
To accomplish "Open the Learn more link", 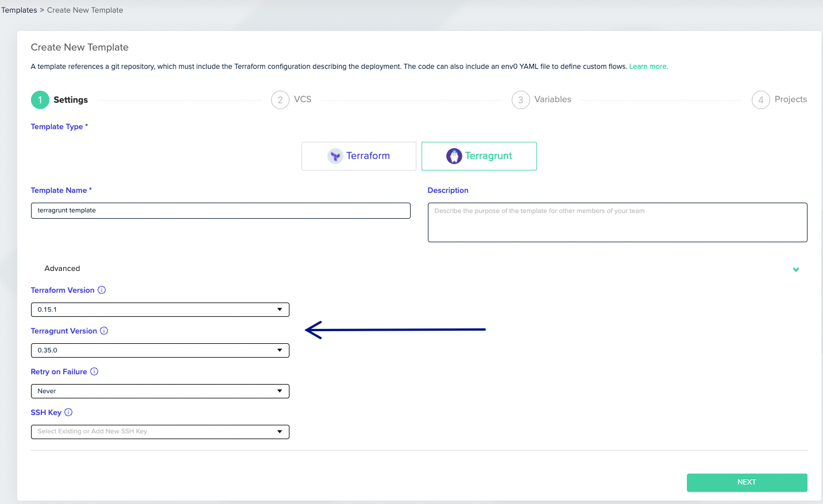I will [648, 67].
